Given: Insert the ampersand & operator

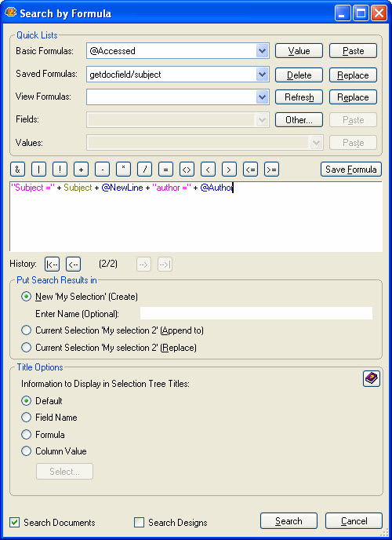Looking at the screenshot, I should coord(17,169).
